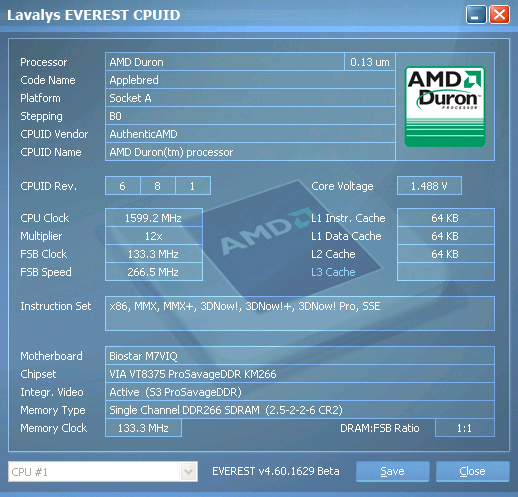This screenshot has width=518, height=497.
Task: Click the Applebred code name field
Action: (250, 80)
